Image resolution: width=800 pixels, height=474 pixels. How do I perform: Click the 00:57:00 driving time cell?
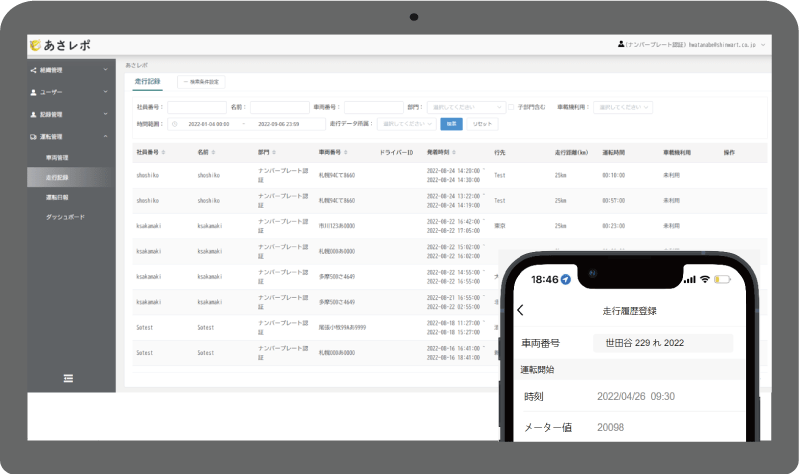(x=613, y=201)
